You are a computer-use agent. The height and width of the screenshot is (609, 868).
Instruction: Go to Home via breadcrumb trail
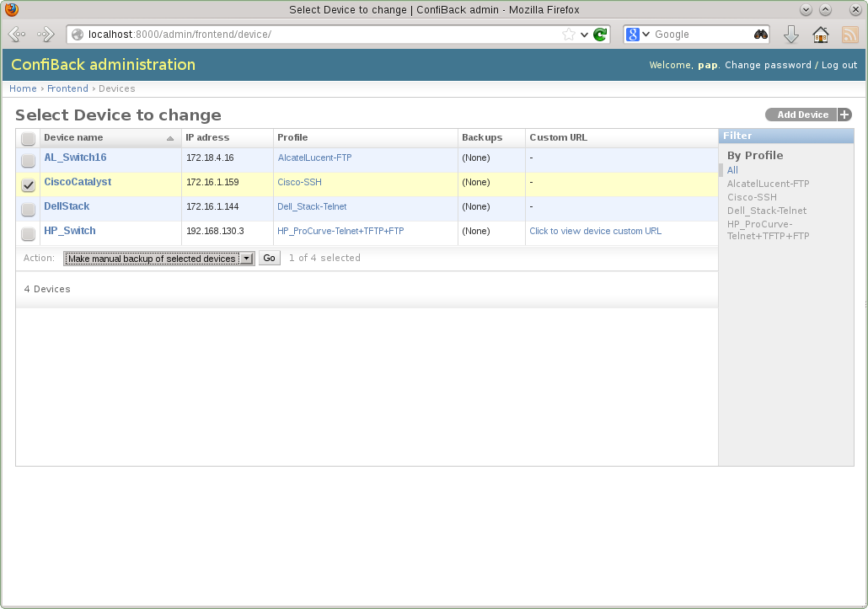point(23,88)
